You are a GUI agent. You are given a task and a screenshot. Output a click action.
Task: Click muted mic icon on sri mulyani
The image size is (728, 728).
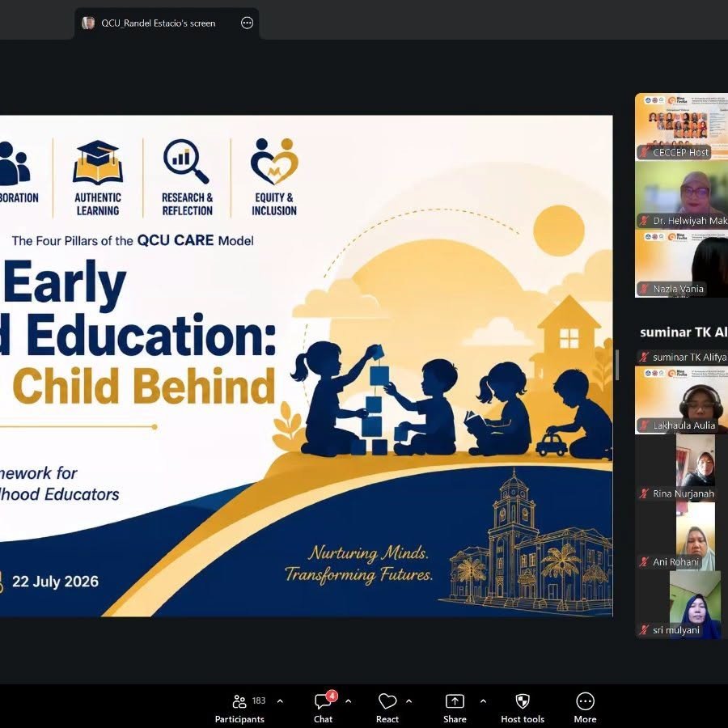point(644,630)
